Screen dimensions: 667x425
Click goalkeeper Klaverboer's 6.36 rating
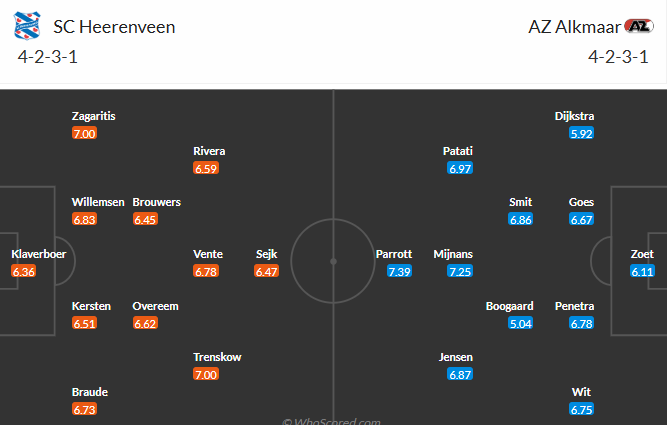23,272
